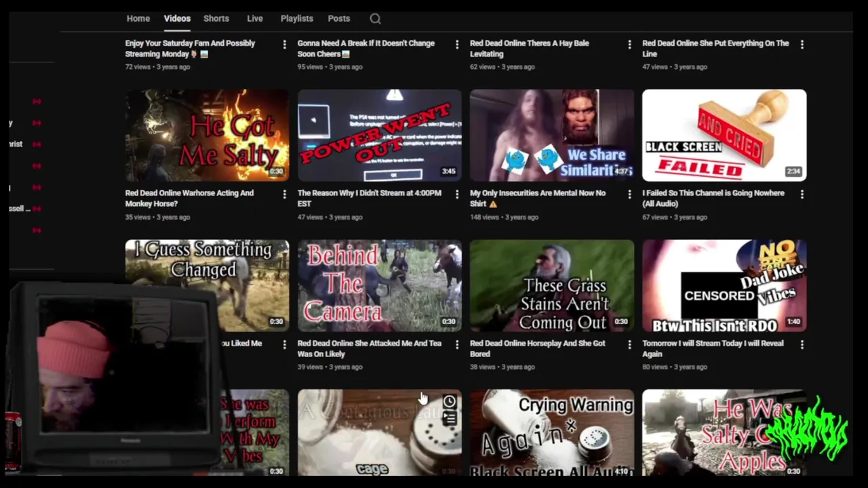This screenshot has width=868, height=488.
Task: Click '67 views • 3 years ago' text
Action: 675,217
